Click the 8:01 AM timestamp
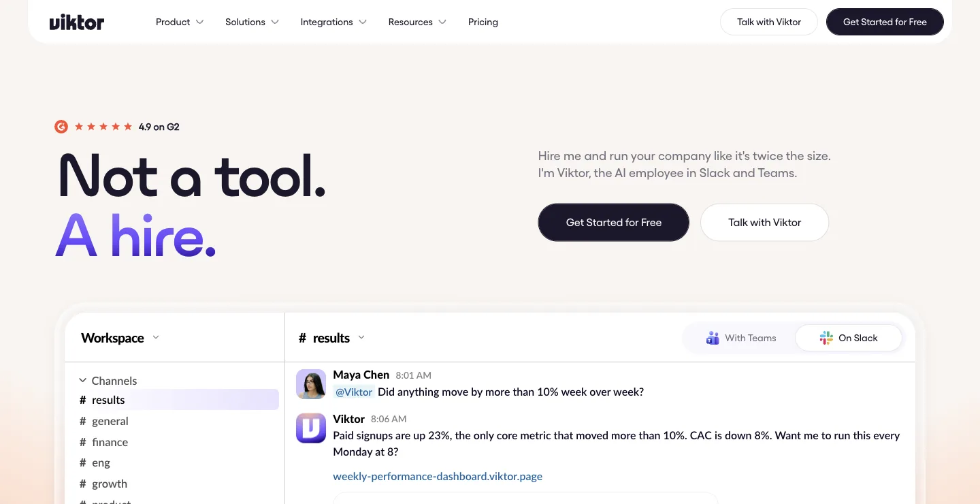The image size is (980, 504). point(413,375)
